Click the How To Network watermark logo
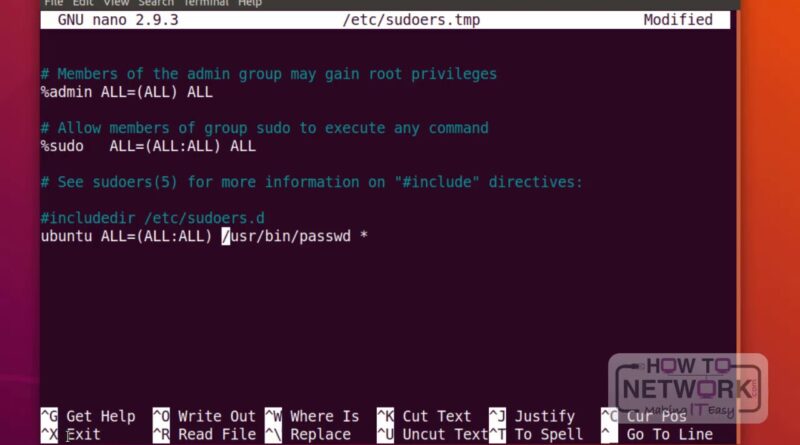800x445 pixels. [688, 388]
